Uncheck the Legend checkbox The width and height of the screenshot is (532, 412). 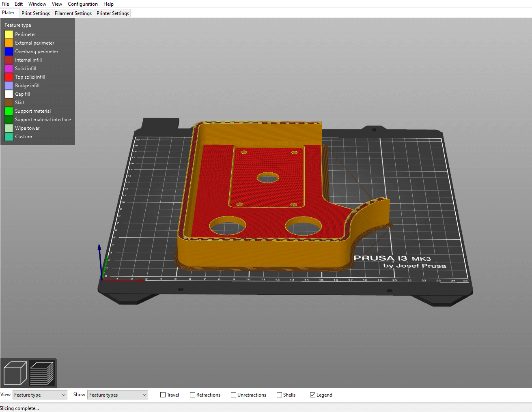tap(313, 395)
